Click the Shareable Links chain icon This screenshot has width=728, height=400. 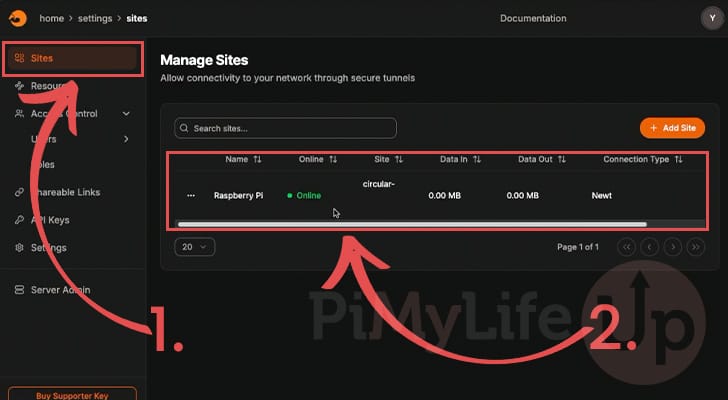click(19, 192)
